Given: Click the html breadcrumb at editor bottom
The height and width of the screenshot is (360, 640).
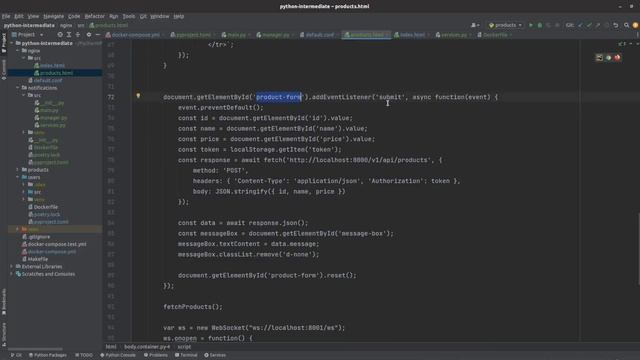Looking at the screenshot, I should point(111,347).
